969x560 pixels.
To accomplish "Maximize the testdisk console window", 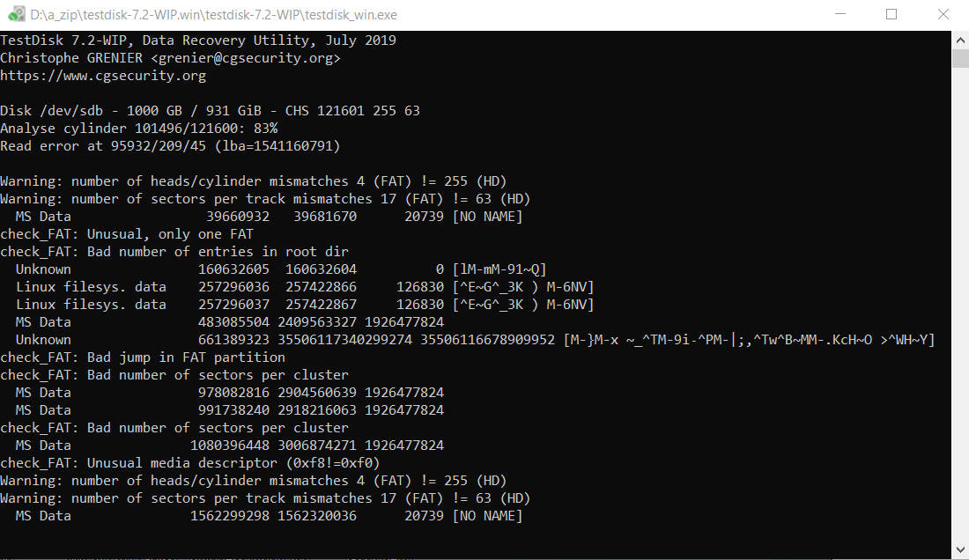I will point(891,14).
